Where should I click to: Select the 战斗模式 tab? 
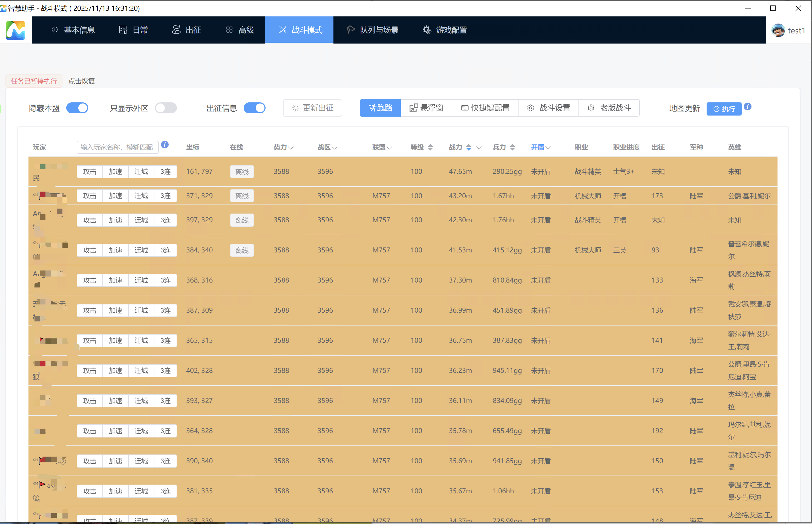pyautogui.click(x=299, y=30)
